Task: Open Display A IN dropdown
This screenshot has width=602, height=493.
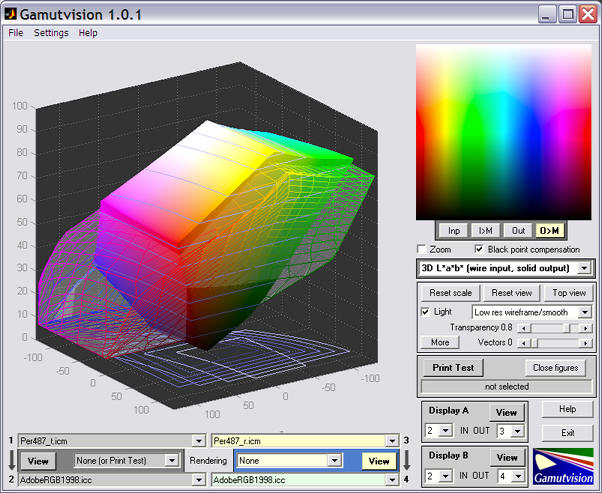Action: (445, 431)
